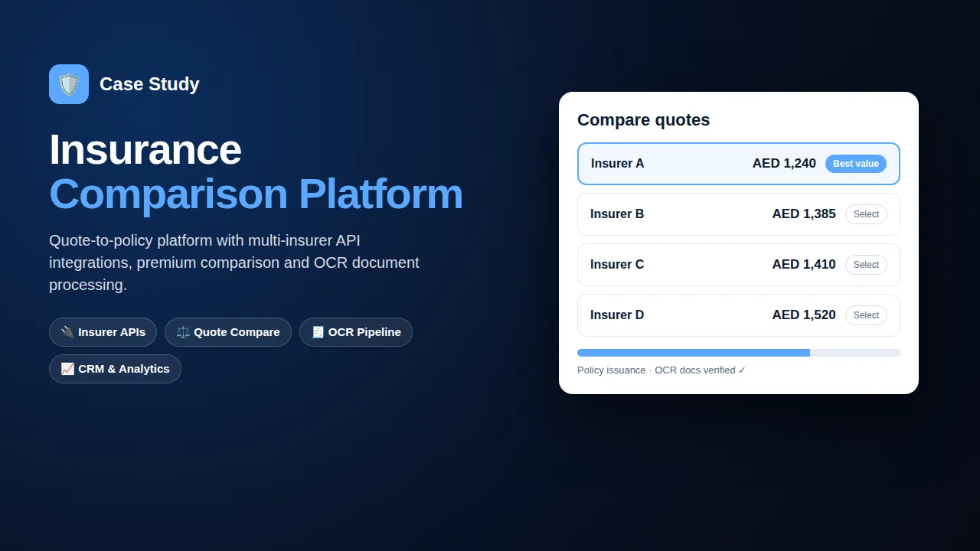Click the Insurer D name
The height and width of the screenshot is (551, 980).
tap(617, 315)
